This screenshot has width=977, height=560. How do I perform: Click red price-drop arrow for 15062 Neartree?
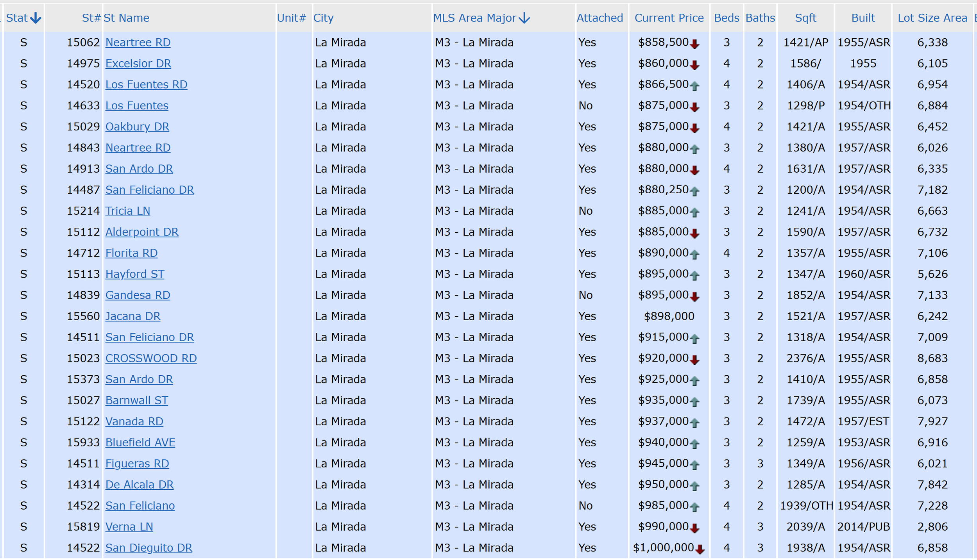(x=694, y=44)
